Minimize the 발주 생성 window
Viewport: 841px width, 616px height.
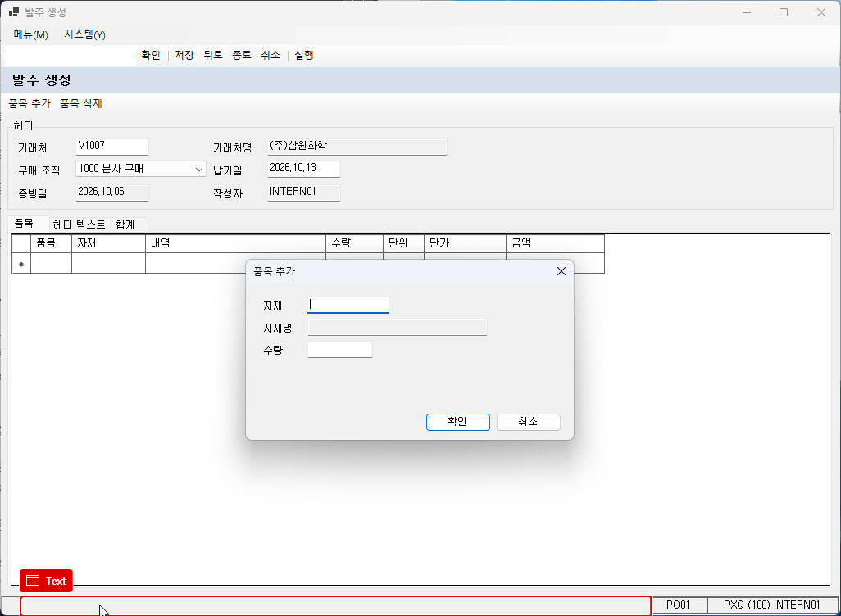click(x=747, y=12)
